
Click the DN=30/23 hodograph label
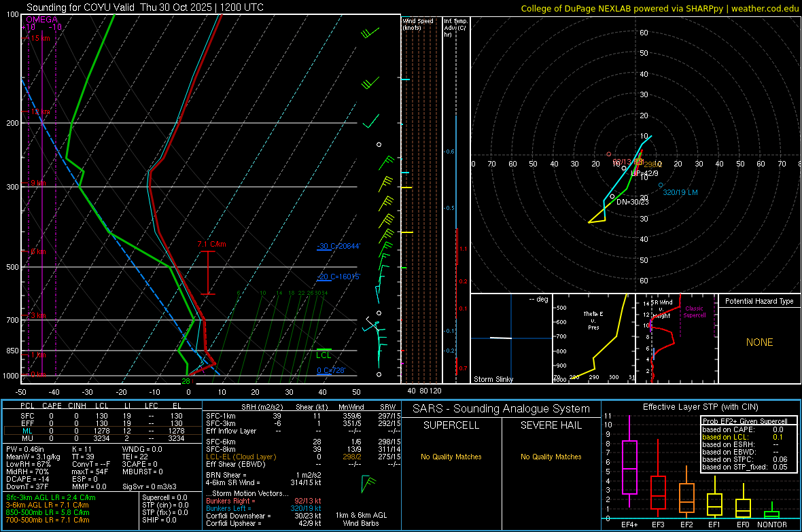click(633, 202)
